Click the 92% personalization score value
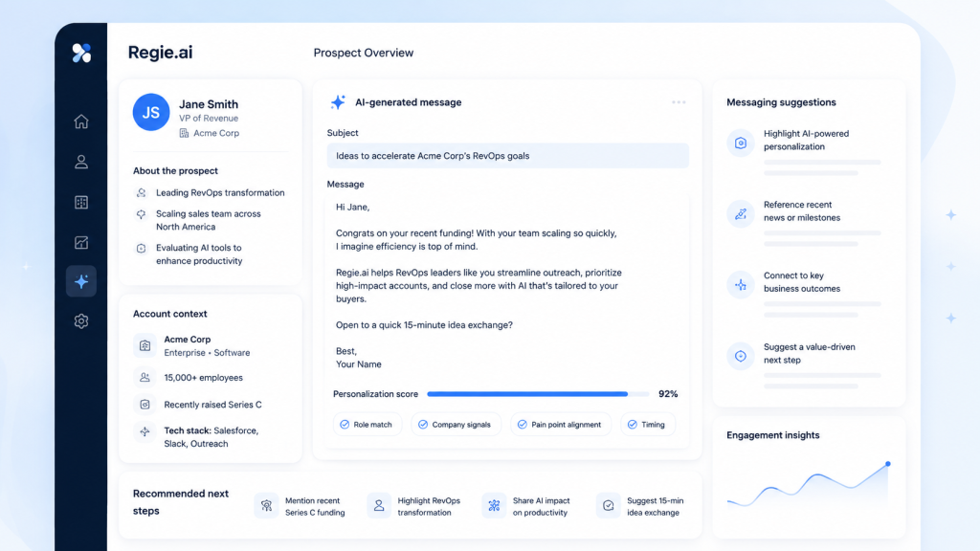Screen dimensions: 980x551 (668, 394)
